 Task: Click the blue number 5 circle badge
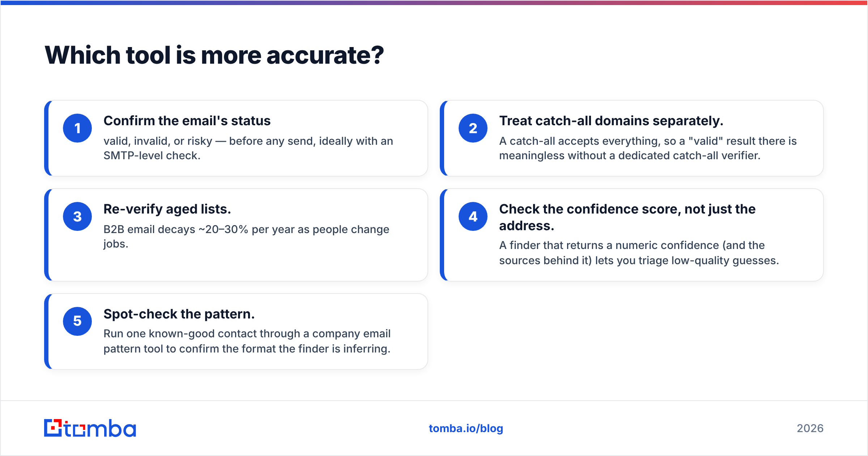[77, 321]
